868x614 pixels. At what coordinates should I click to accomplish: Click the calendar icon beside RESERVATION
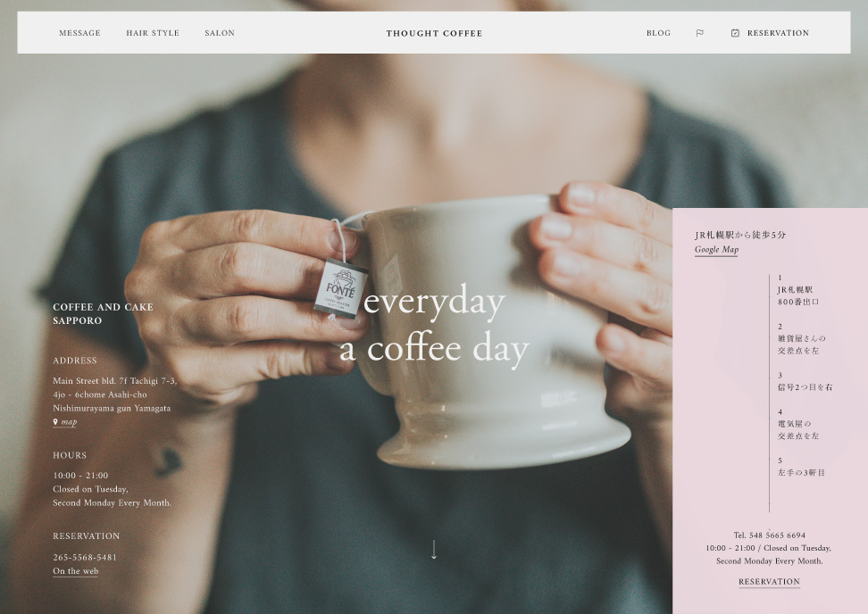tap(735, 33)
